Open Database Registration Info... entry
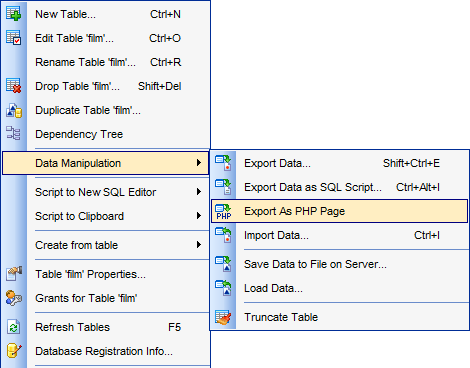The image size is (470, 368). tap(106, 351)
